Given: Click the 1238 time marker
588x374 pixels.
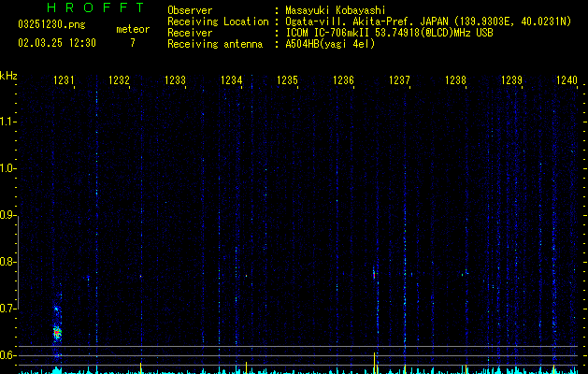Looking at the screenshot, I should 455,79.
